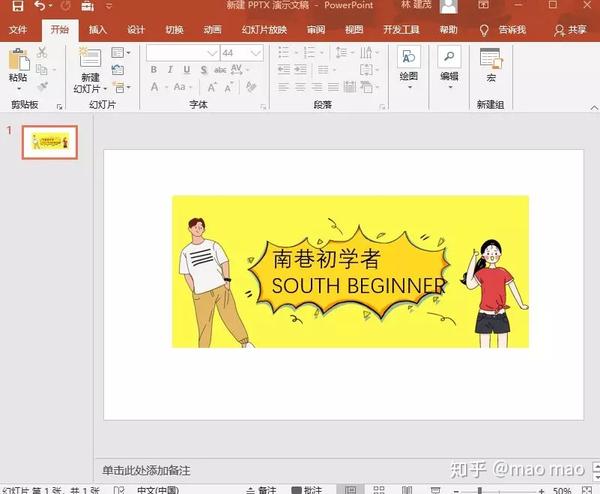Screen dimensions: 600x494
Task: Switch to the 幻灯片放映 tab
Action: 264,29
